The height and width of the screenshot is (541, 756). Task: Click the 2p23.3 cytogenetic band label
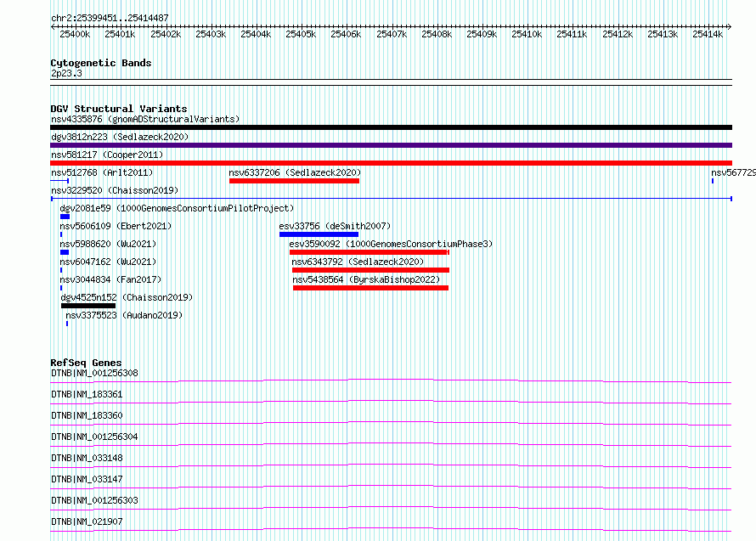point(66,73)
